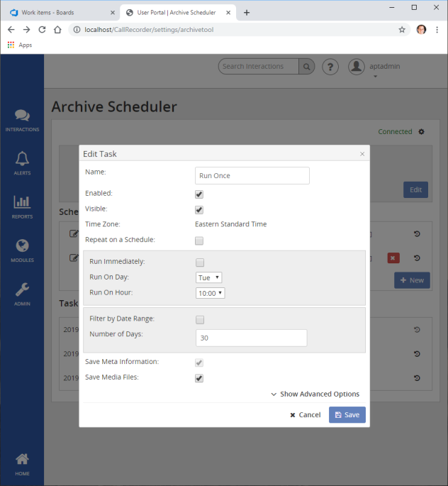Open the Run On Day dropdown

209,277
